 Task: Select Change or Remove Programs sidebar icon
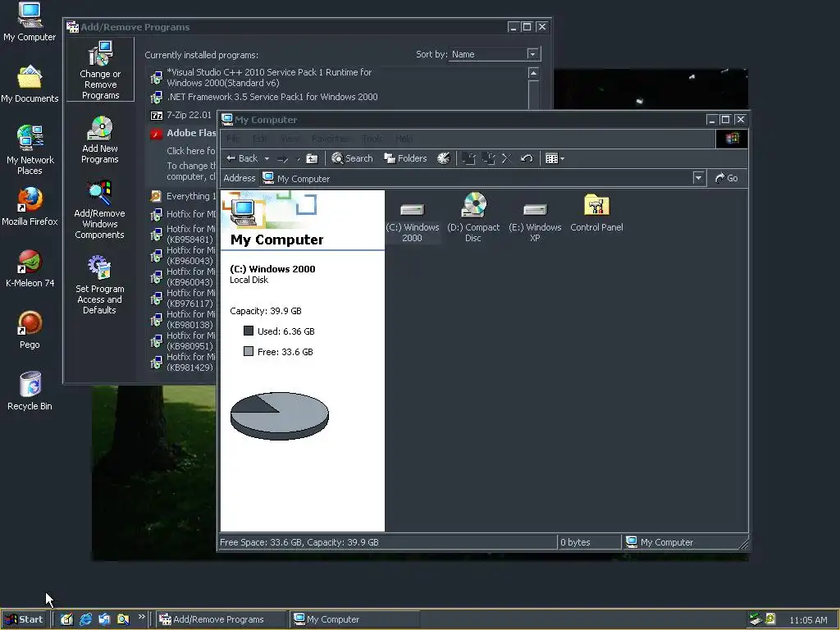(99, 70)
